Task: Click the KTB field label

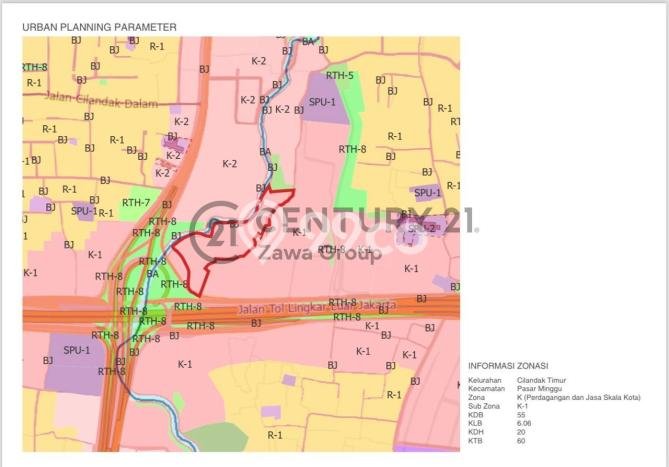Action: [475, 441]
